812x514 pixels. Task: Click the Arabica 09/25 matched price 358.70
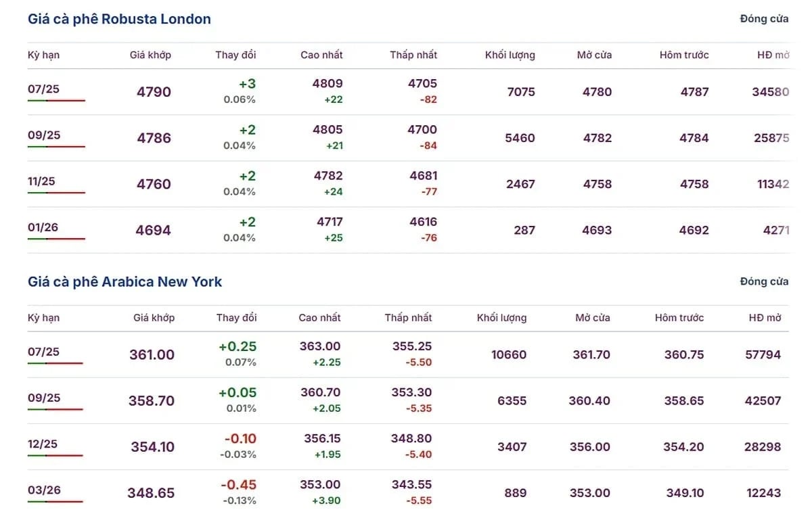pos(152,400)
